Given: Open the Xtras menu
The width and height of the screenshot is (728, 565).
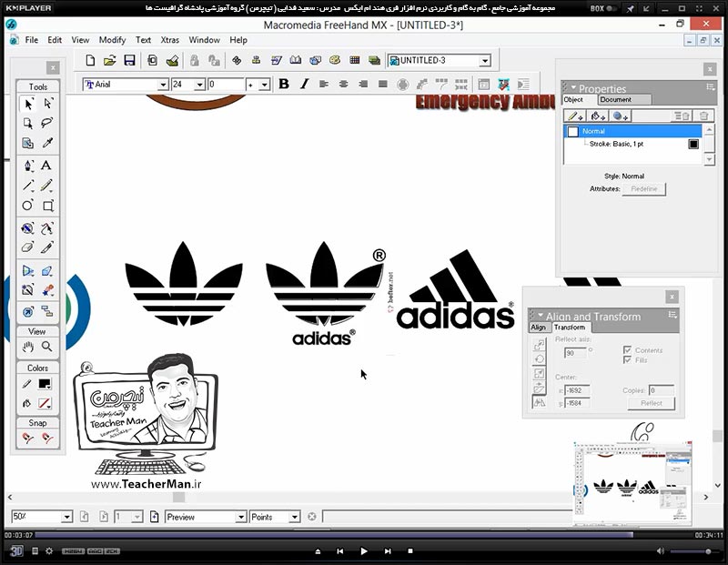Looking at the screenshot, I should pos(169,40).
